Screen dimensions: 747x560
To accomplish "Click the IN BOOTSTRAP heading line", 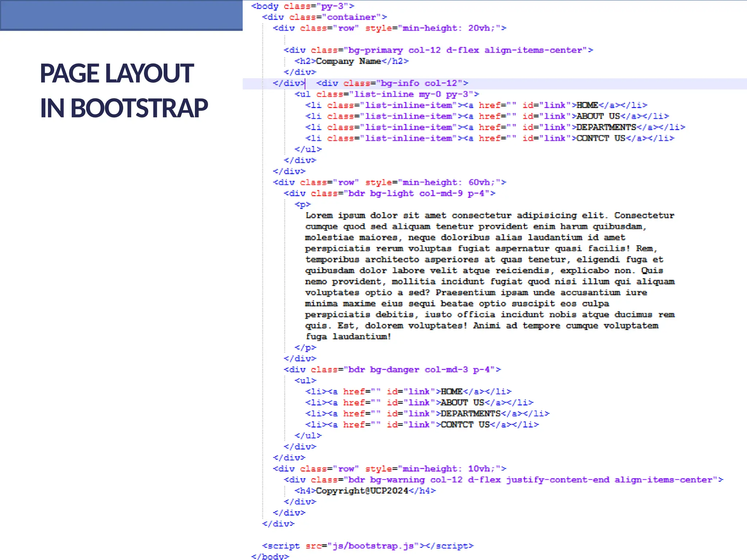I will coord(124,109).
